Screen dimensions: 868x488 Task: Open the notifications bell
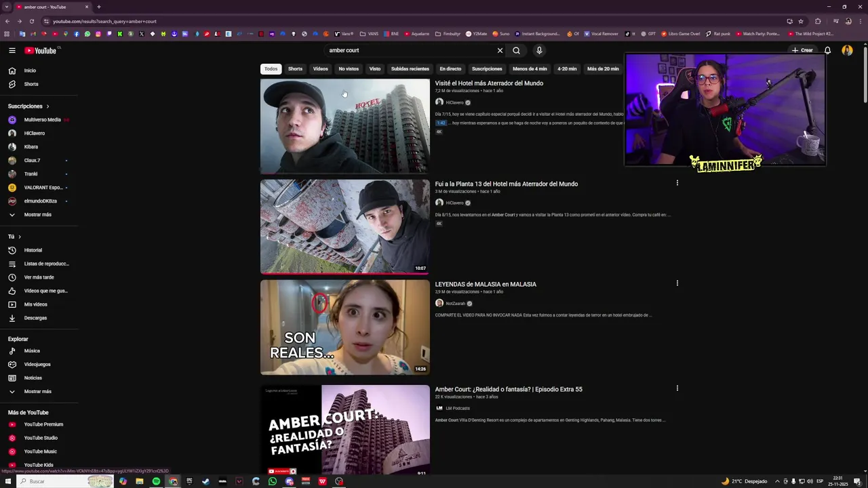tap(827, 50)
